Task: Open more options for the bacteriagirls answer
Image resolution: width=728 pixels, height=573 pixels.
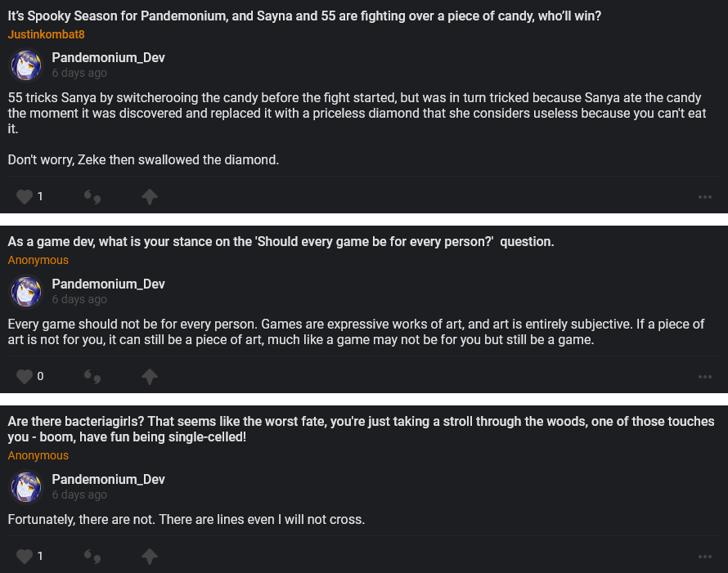Action: point(705,557)
